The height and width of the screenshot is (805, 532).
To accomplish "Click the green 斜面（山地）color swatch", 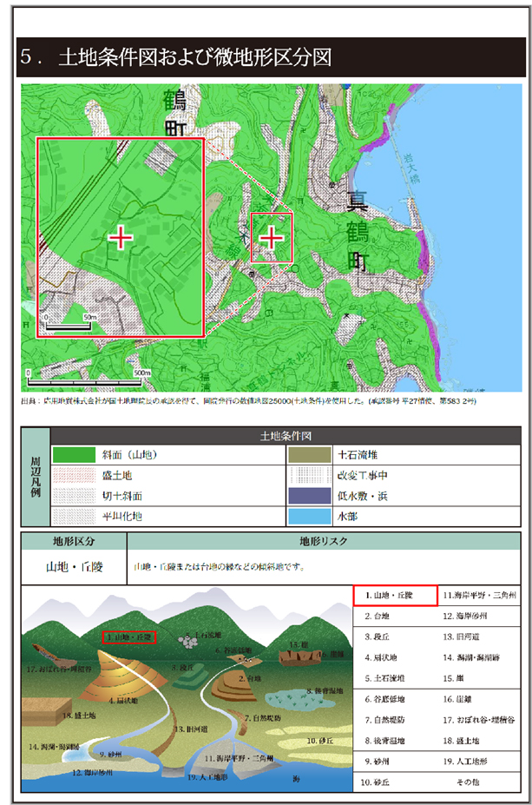I will pos(83,454).
